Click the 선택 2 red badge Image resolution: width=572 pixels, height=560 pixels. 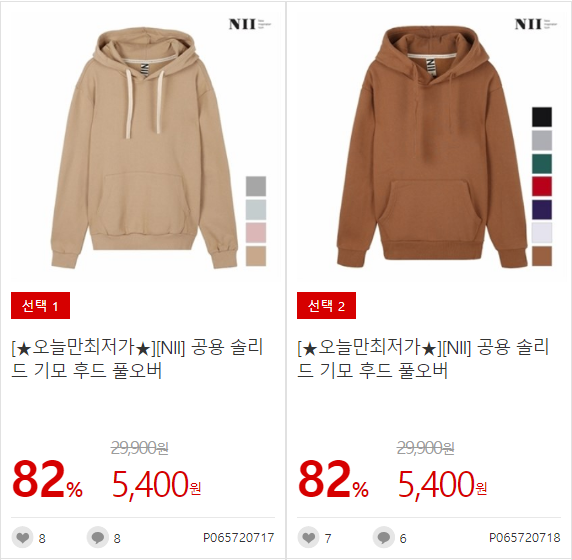click(x=326, y=305)
